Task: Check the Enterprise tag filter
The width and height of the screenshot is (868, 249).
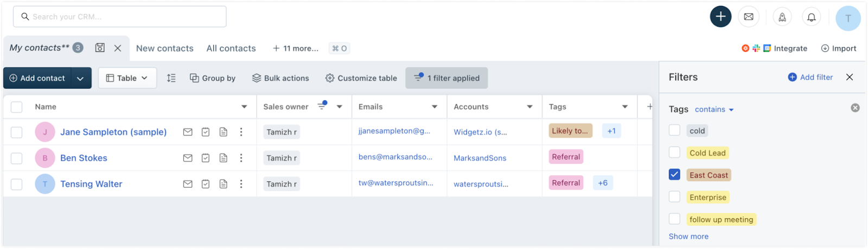Action: pyautogui.click(x=674, y=197)
